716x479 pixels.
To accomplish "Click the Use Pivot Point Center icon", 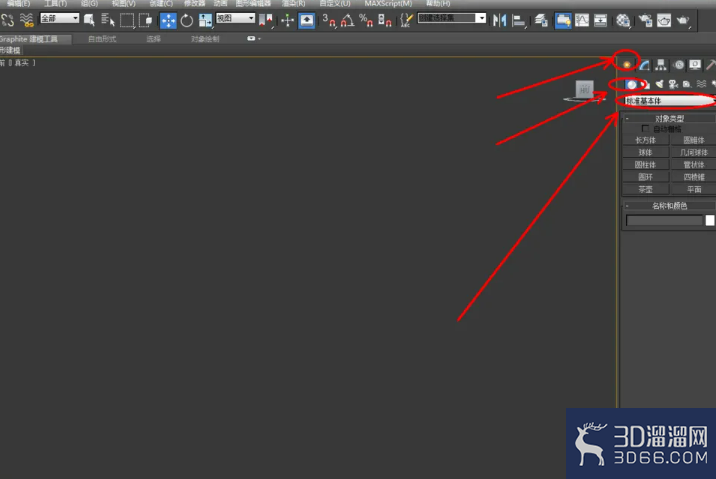I will pyautogui.click(x=266, y=20).
